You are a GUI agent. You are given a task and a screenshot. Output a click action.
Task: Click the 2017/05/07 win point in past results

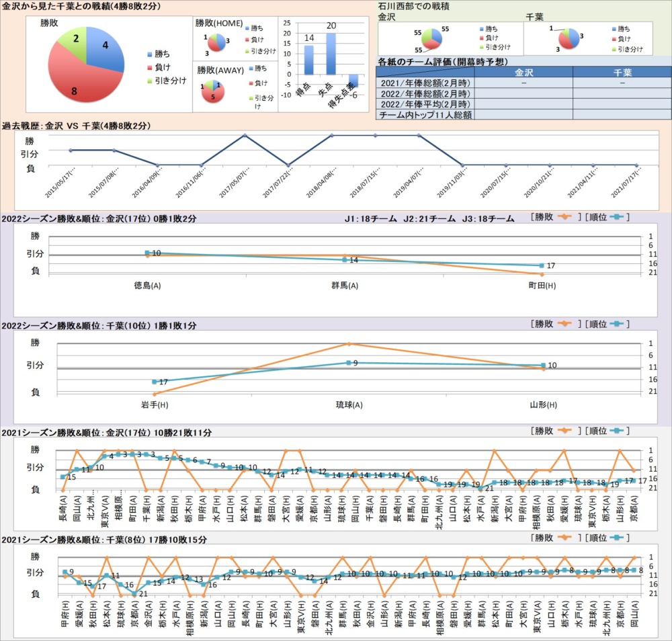245,135
